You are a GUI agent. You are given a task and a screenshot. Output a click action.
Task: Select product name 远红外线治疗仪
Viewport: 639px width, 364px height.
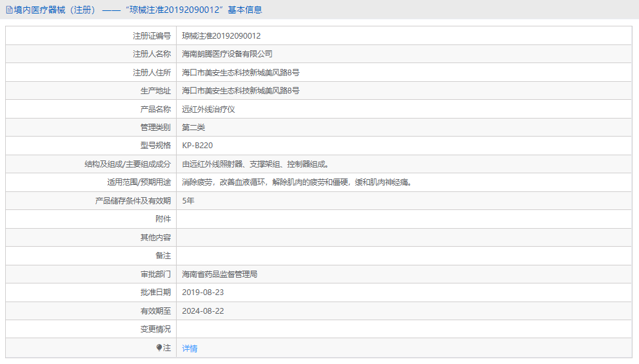pyautogui.click(x=208, y=109)
